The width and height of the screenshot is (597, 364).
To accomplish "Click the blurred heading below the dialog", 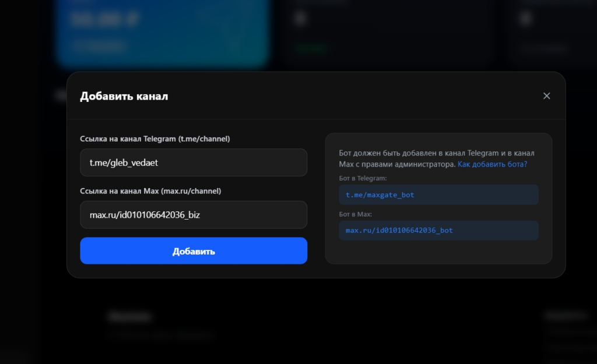I will [129, 317].
